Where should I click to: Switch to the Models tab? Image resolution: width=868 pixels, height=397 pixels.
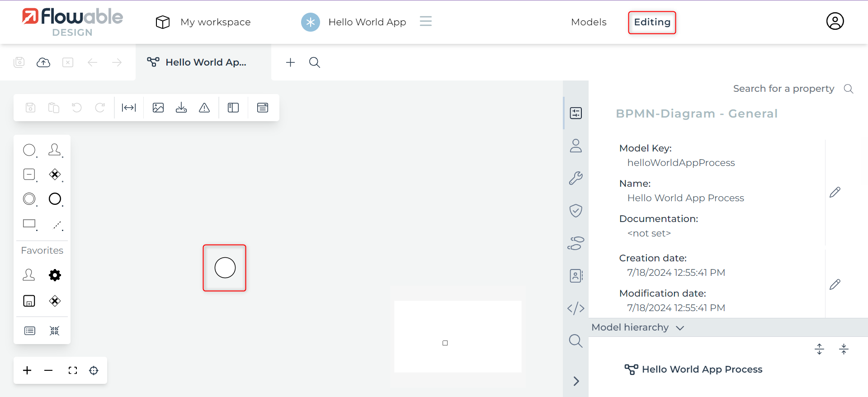[x=589, y=22]
